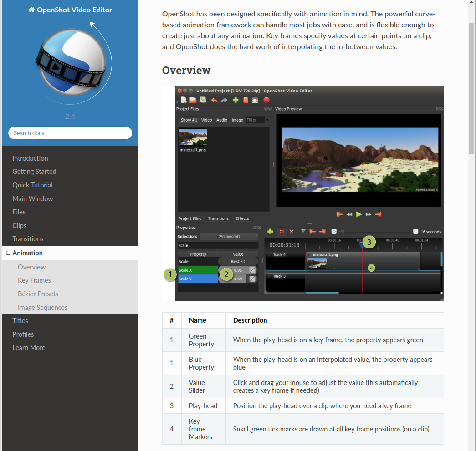The width and height of the screenshot is (476, 451).
Task: Select the Import Files green plus icon
Action: 235,99
